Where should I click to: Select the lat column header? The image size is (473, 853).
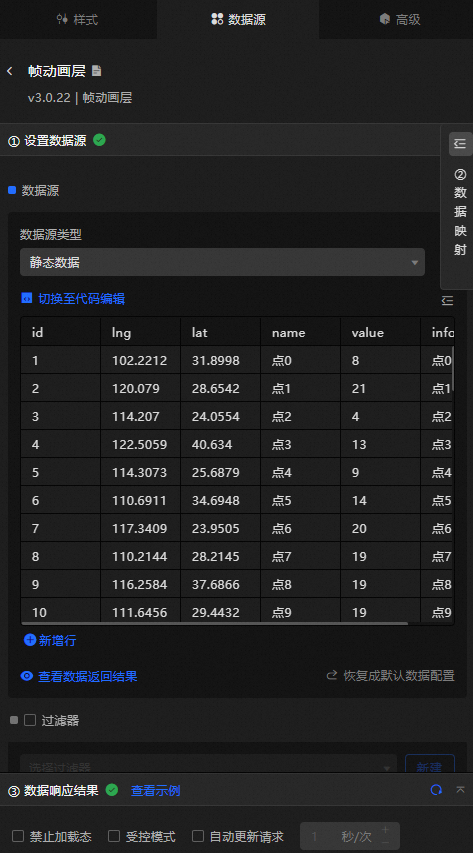coord(220,332)
